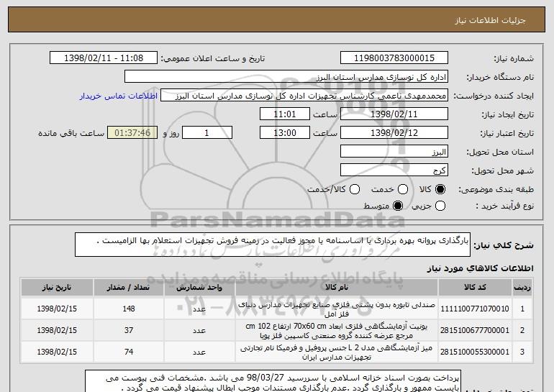Click the general description text box
Screen dimensions: 554x392
tap(273, 245)
